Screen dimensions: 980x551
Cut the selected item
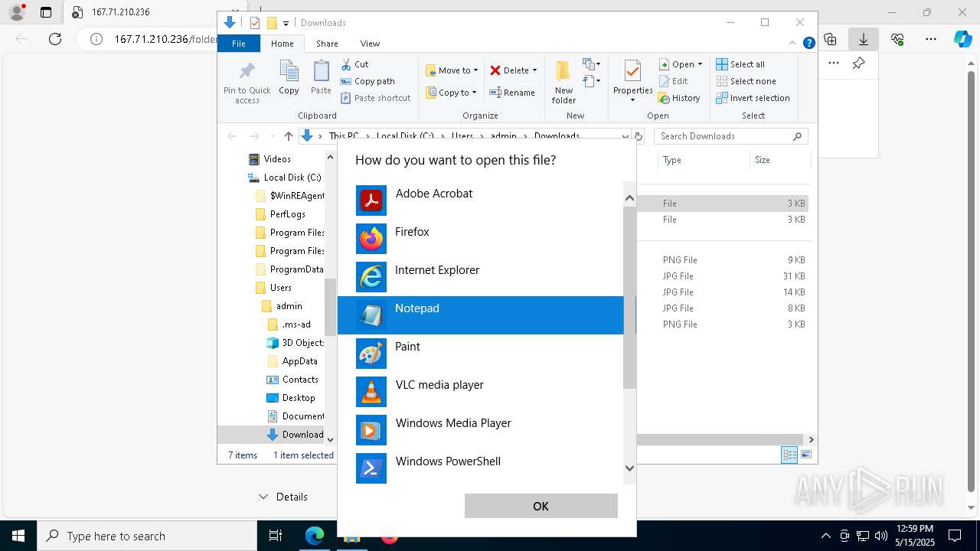(x=354, y=64)
